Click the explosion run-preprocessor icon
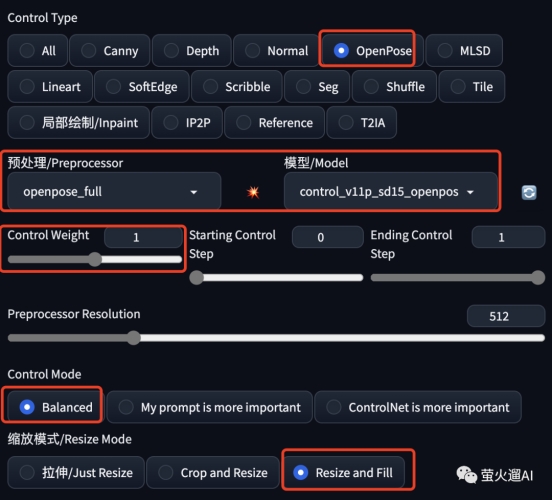This screenshot has height=500, width=552. (253, 192)
